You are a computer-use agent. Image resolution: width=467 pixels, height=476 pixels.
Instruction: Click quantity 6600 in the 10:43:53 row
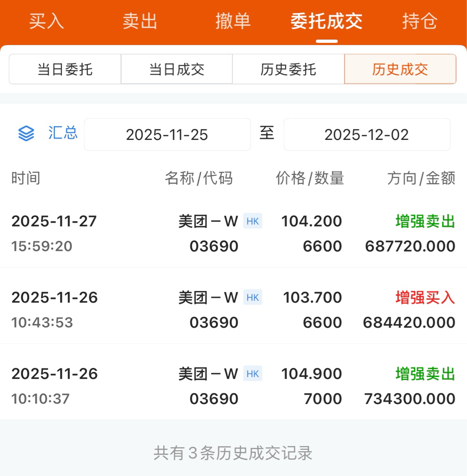click(x=323, y=323)
